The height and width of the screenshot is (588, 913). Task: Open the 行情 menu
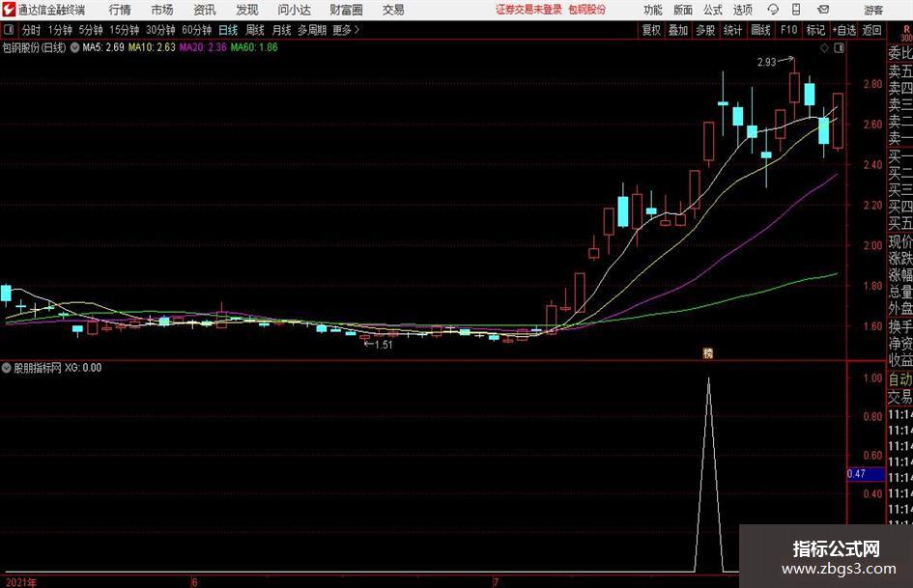coord(120,10)
